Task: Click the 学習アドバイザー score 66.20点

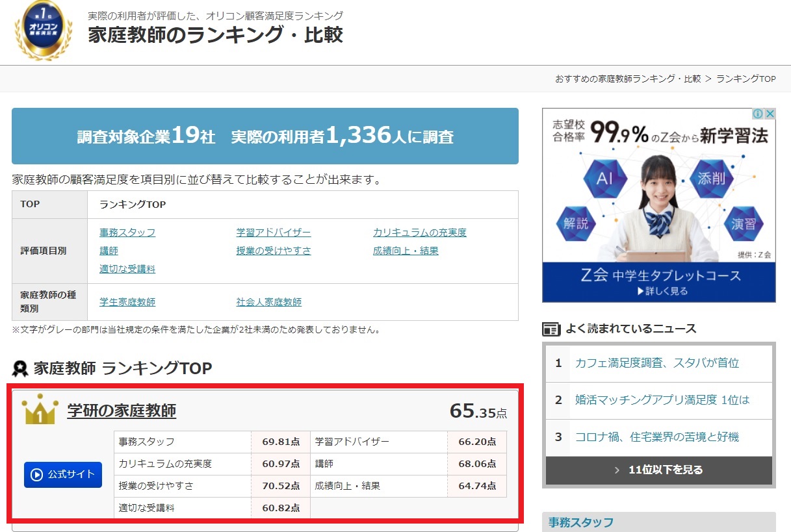Action: pyautogui.click(x=477, y=442)
